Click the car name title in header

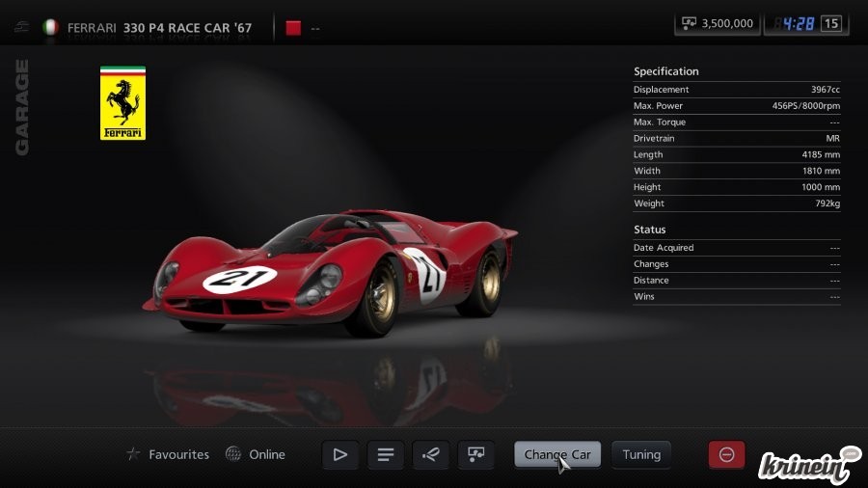pyautogui.click(x=159, y=27)
